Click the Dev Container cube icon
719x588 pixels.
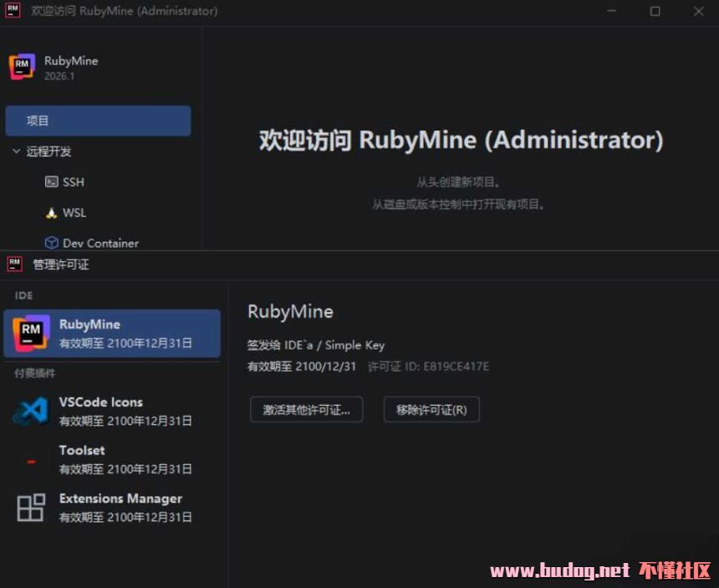pyautogui.click(x=51, y=243)
